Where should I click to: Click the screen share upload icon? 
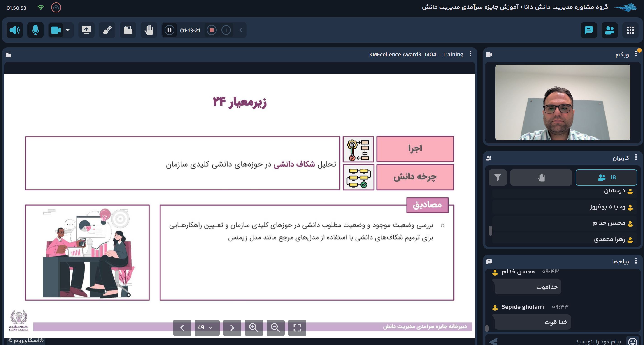[x=86, y=30]
